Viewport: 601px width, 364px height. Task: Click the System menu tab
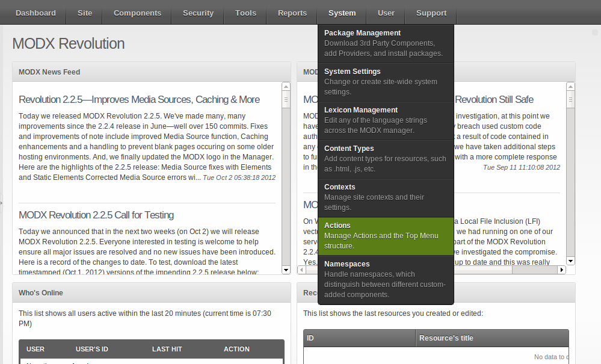click(342, 13)
